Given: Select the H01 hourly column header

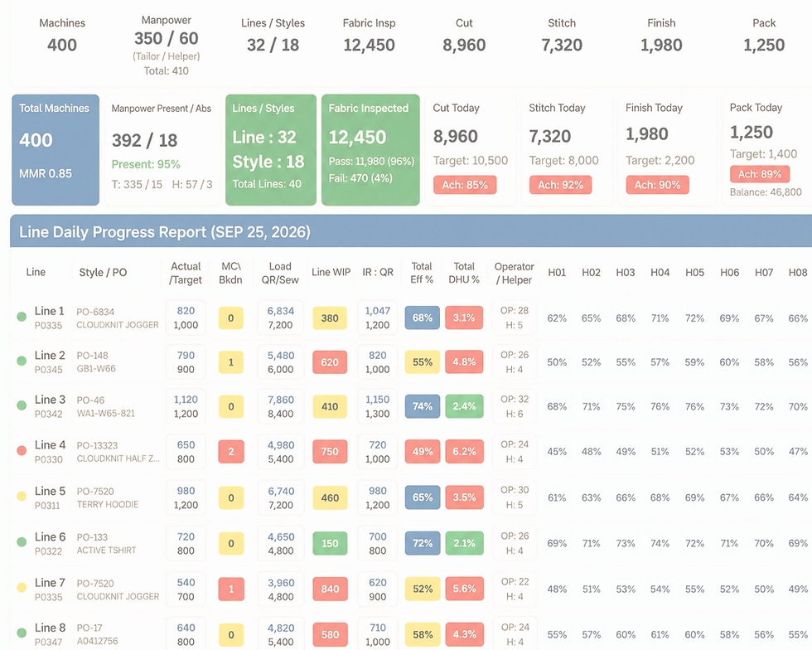Looking at the screenshot, I should (557, 272).
